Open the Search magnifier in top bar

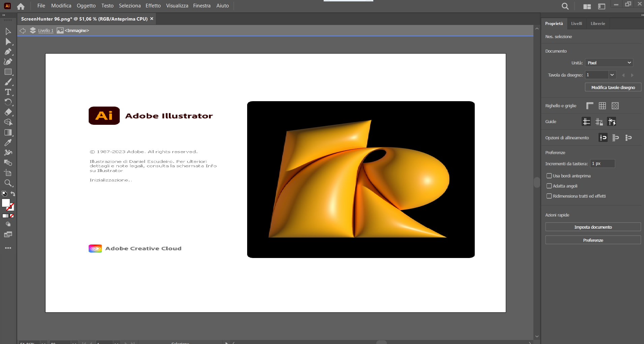click(565, 6)
